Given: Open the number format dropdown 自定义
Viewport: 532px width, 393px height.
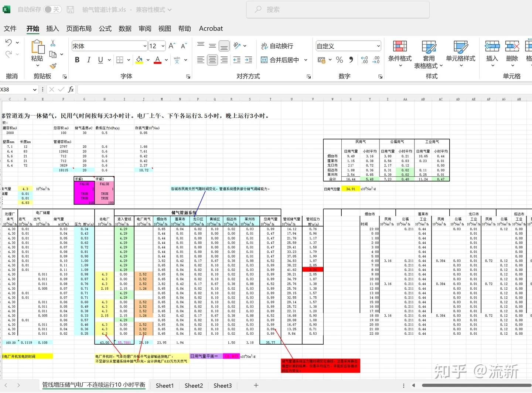Looking at the screenshot, I should tap(378, 46).
